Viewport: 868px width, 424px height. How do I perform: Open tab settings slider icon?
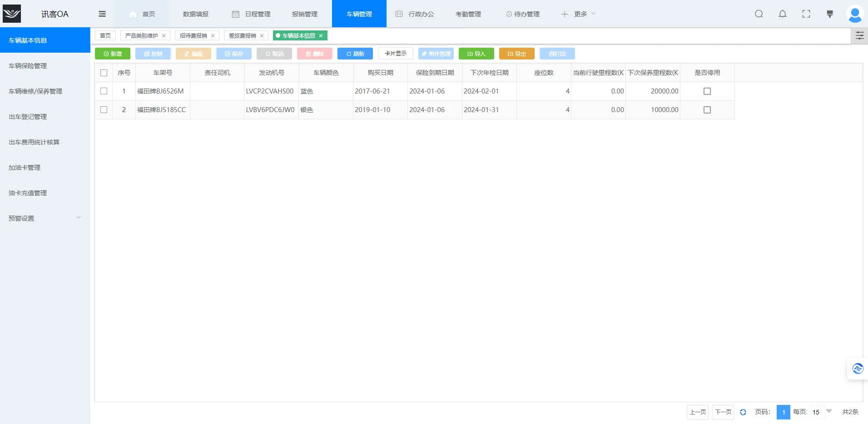click(859, 36)
